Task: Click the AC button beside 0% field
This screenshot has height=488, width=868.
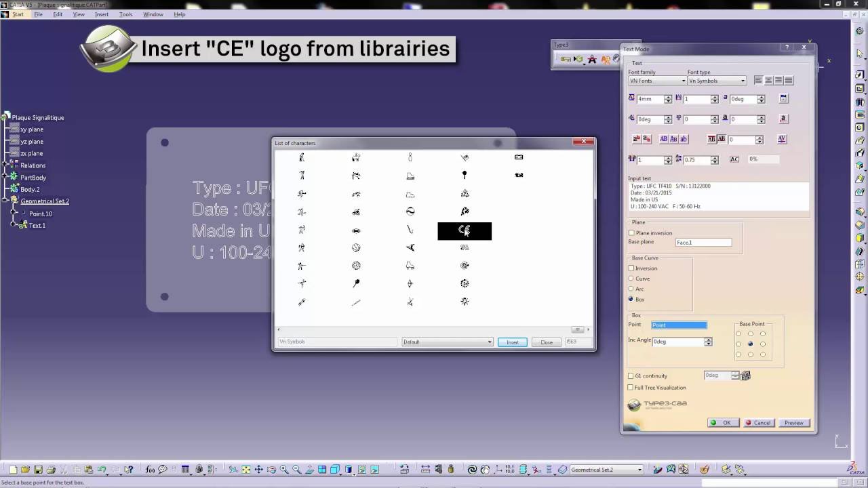Action: tap(734, 159)
